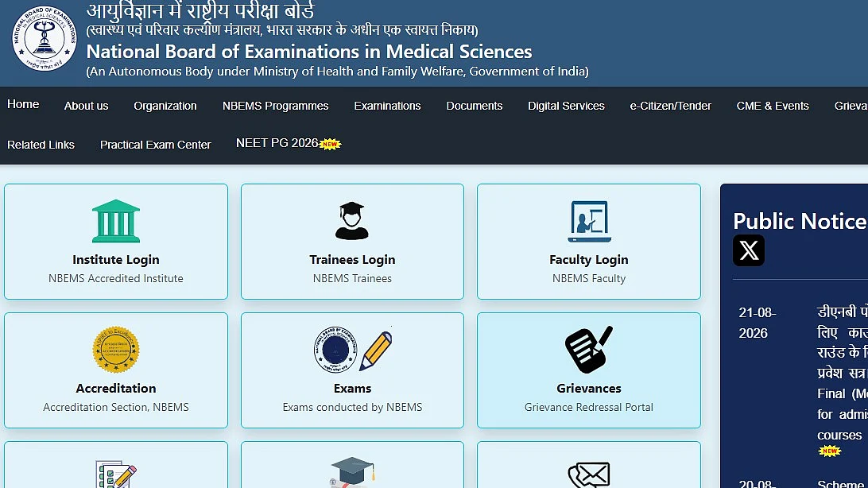The height and width of the screenshot is (488, 868).
Task: Open the Organization menu
Action: [x=165, y=106]
